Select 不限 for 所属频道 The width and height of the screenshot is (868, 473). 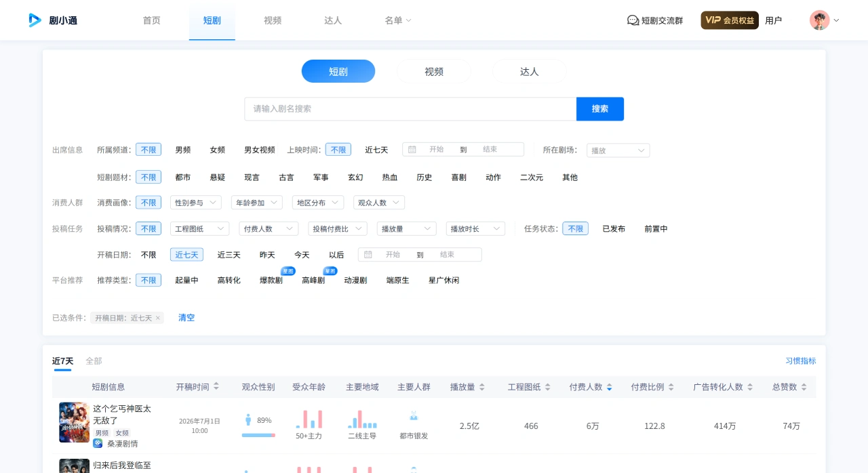coord(149,150)
